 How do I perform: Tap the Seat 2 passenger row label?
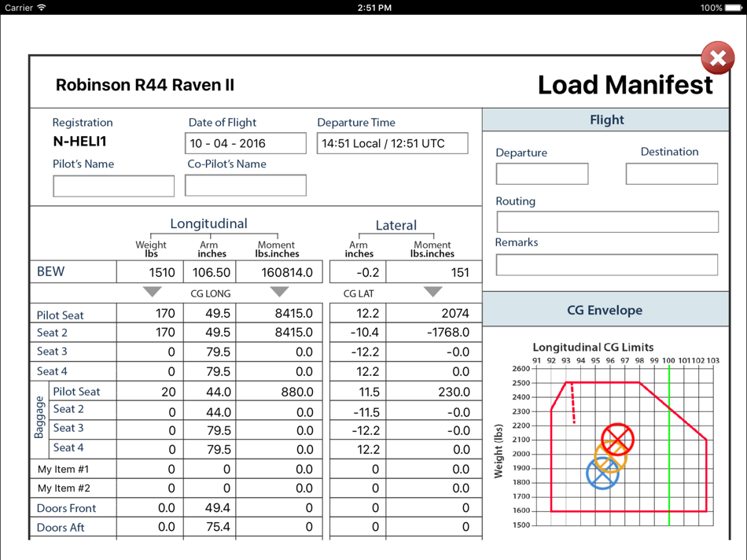pyautogui.click(x=52, y=333)
